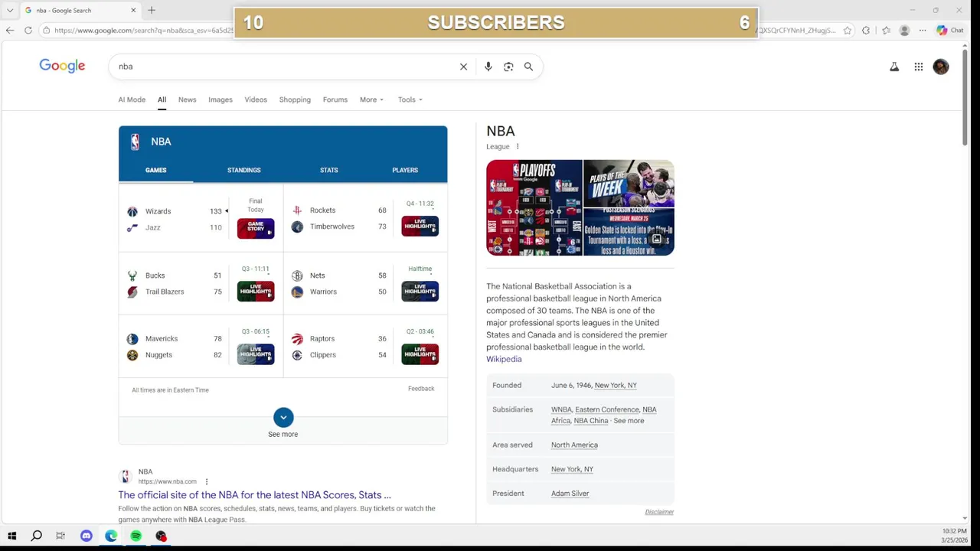Screen dimensions: 980x551
Task: Open the Google account profile picture
Action: click(941, 67)
